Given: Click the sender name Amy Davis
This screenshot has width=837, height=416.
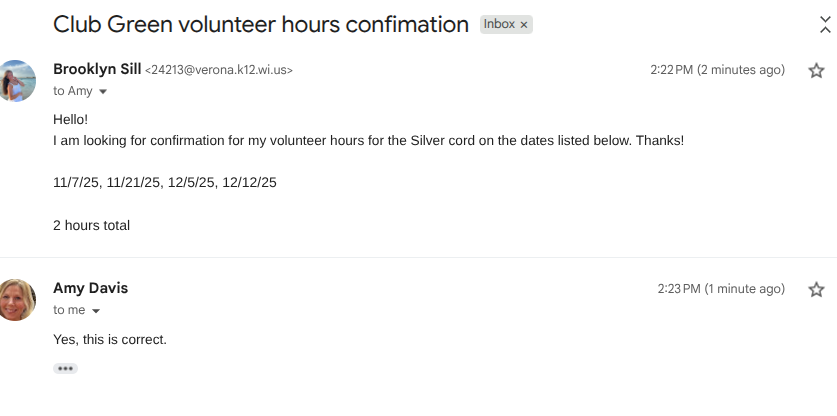Looking at the screenshot, I should click(x=90, y=288).
